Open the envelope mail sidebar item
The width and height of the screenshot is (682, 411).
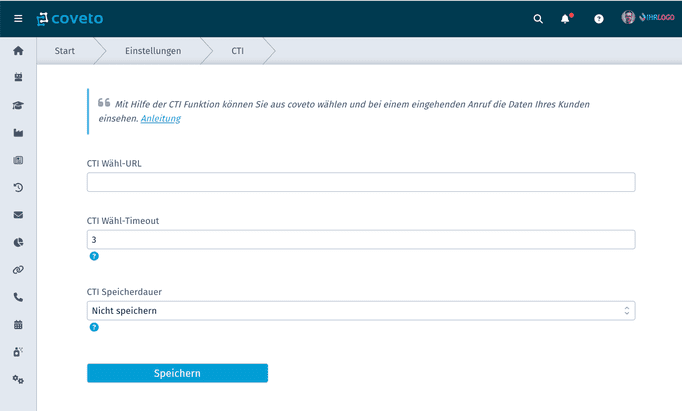pos(18,215)
